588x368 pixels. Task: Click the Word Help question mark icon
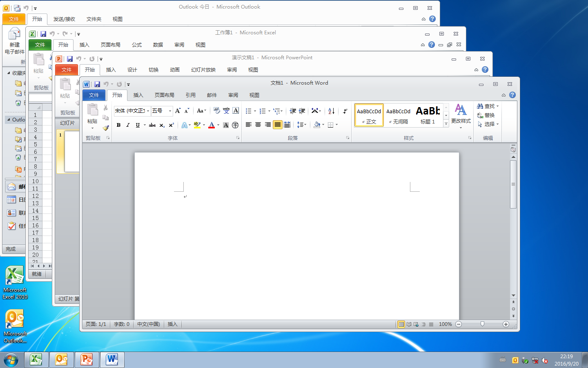click(512, 95)
